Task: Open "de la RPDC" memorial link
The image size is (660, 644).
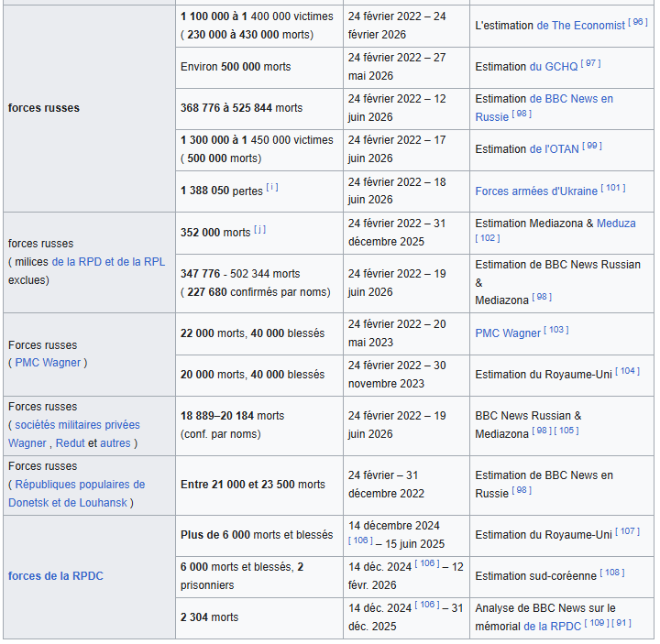Action: point(552,627)
